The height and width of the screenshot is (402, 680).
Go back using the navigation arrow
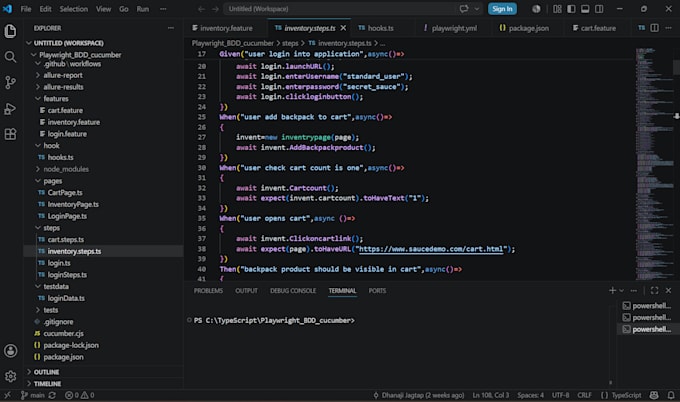click(201, 9)
